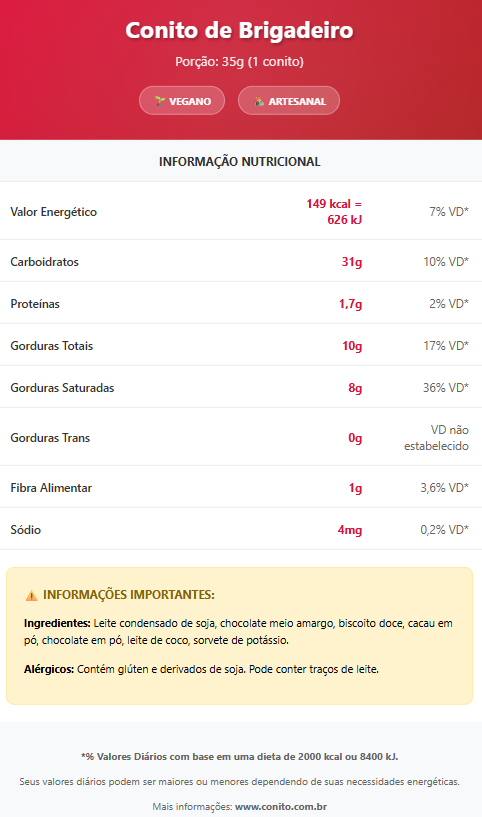
Task: Click the Gorduras Saturadas 8g value
Action: pos(355,388)
